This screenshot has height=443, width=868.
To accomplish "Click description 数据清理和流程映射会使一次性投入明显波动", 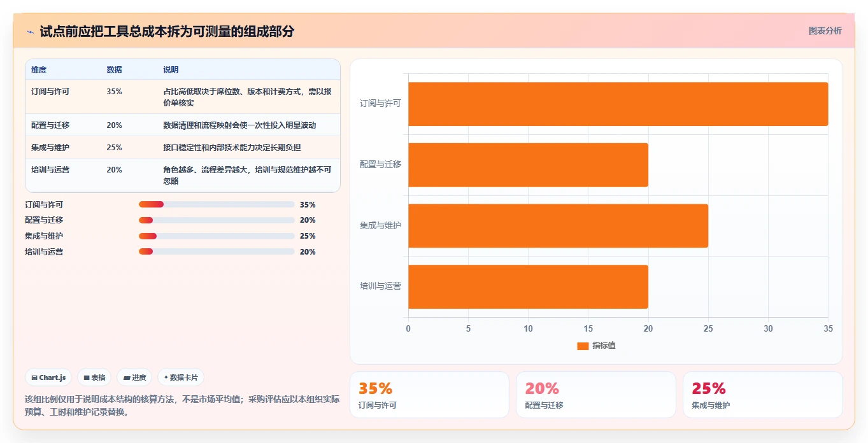I will tap(239, 125).
